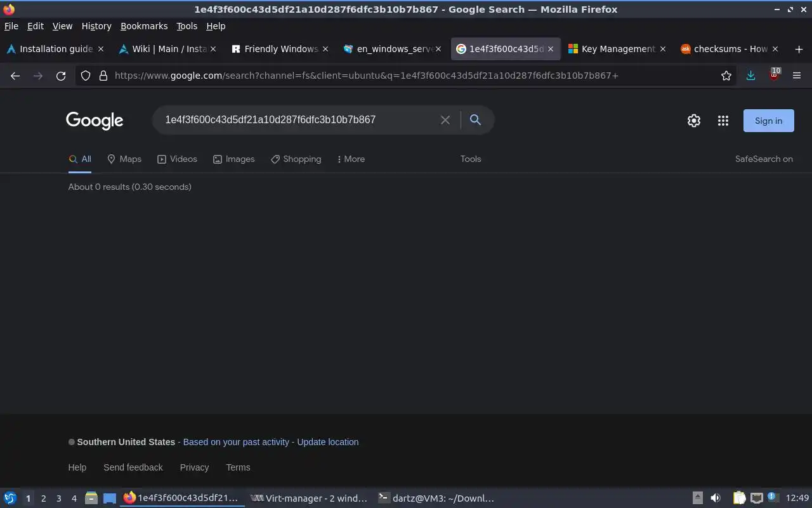This screenshot has width=812, height=508.
Task: Open the History menu
Action: coord(96,26)
